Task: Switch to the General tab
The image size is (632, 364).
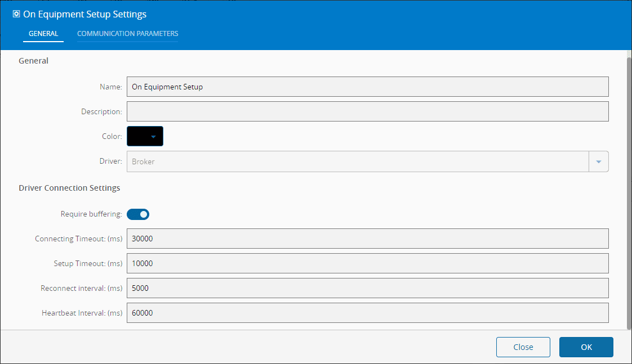Action: point(43,34)
